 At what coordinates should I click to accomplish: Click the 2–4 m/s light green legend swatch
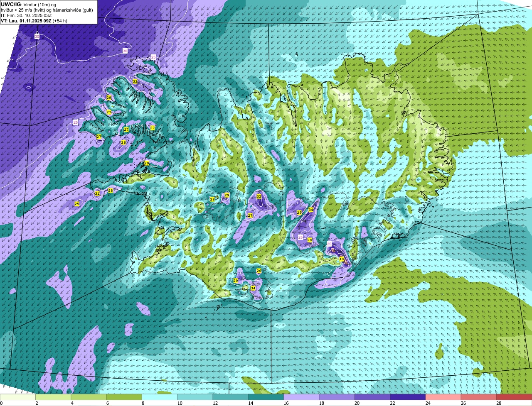pyautogui.click(x=53, y=397)
